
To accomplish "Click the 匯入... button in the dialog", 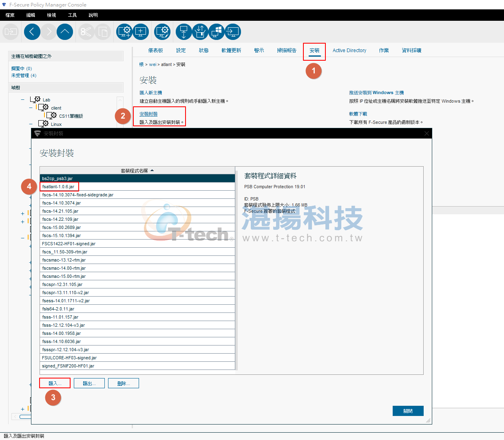I will pos(55,383).
